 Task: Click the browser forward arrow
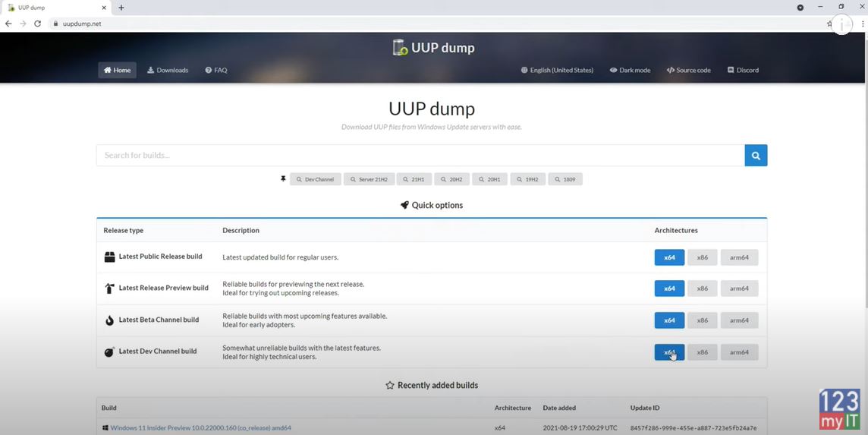click(x=23, y=24)
